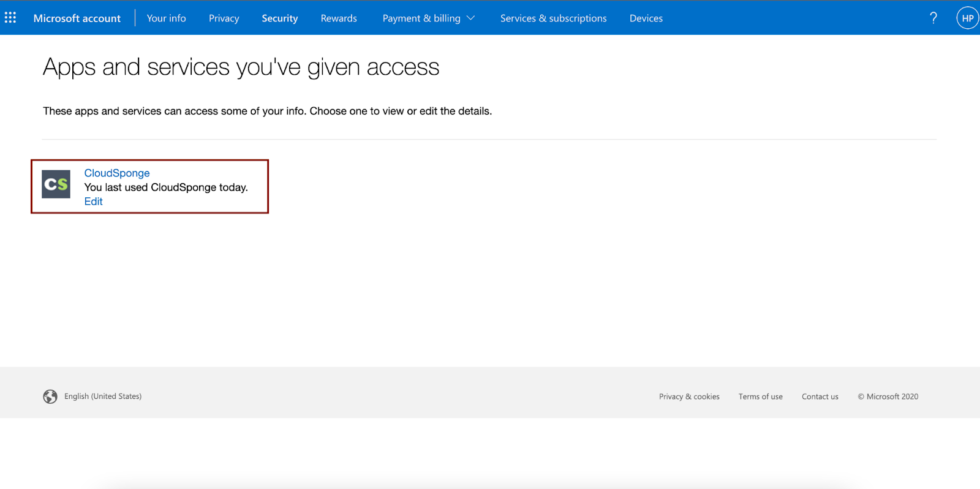Click the Contact us footer link
The width and height of the screenshot is (980, 489).
tap(820, 396)
